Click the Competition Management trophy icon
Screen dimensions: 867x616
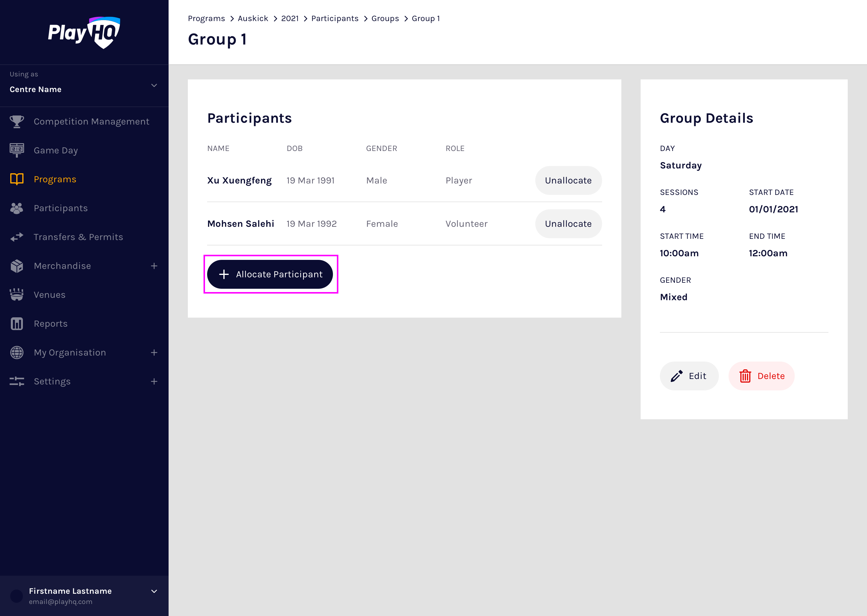tap(17, 122)
